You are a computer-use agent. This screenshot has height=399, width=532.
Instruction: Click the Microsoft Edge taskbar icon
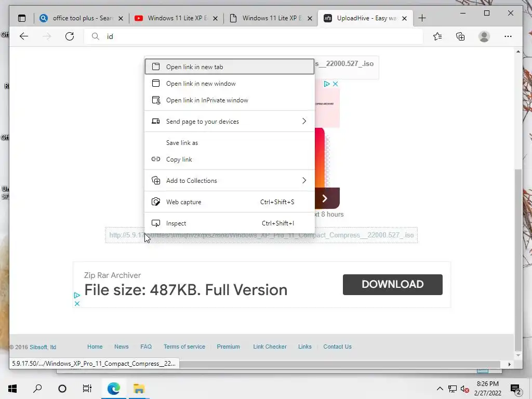(114, 389)
